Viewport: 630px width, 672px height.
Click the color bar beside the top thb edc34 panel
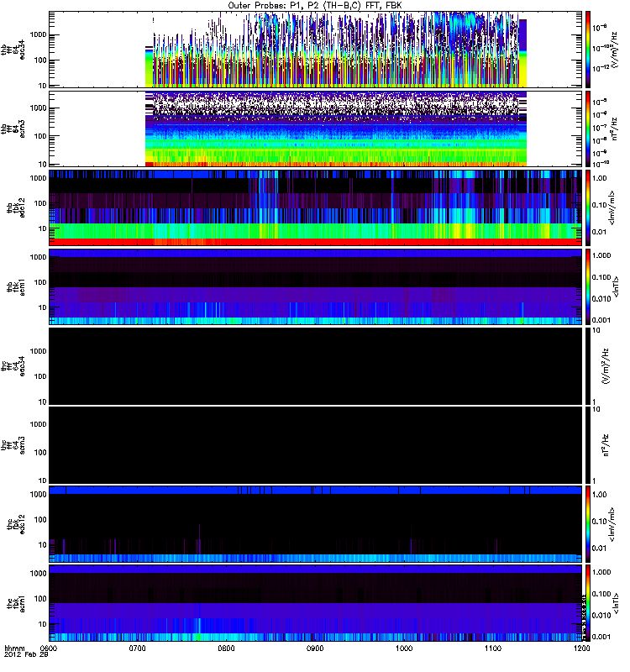589,50
